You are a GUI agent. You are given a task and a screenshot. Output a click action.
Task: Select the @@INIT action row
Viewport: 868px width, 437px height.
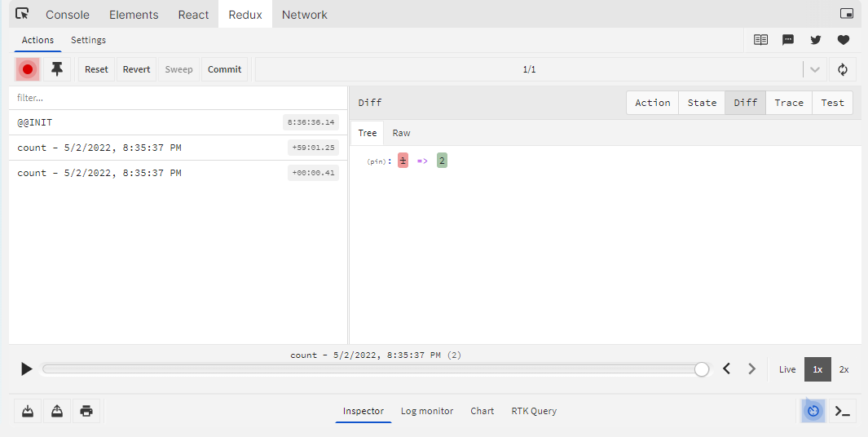(x=178, y=122)
